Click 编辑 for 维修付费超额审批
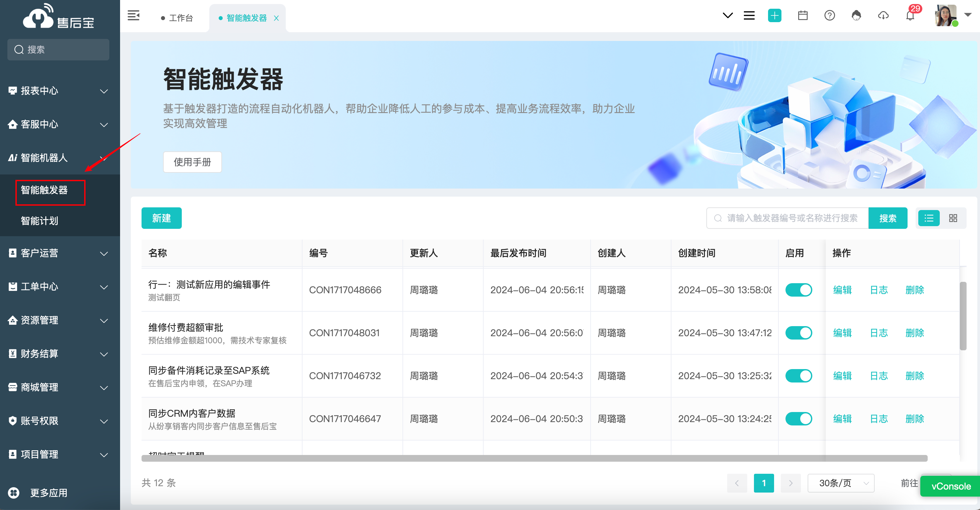The width and height of the screenshot is (980, 510). [x=842, y=333]
